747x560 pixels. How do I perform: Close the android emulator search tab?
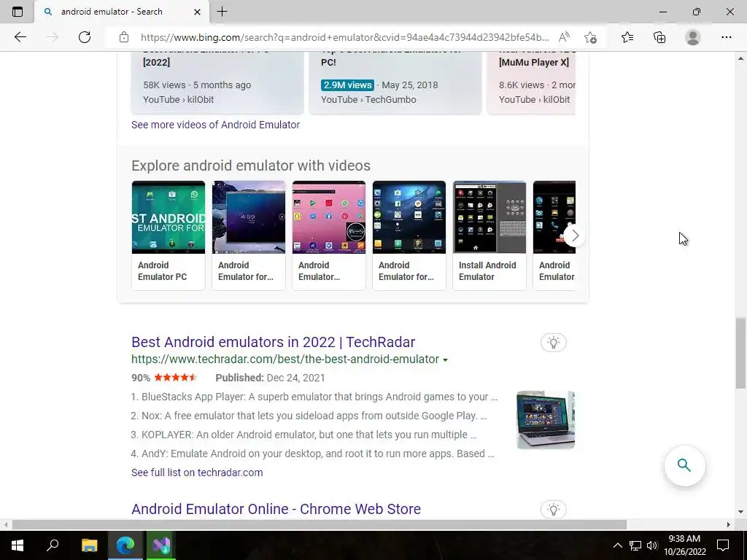click(197, 12)
